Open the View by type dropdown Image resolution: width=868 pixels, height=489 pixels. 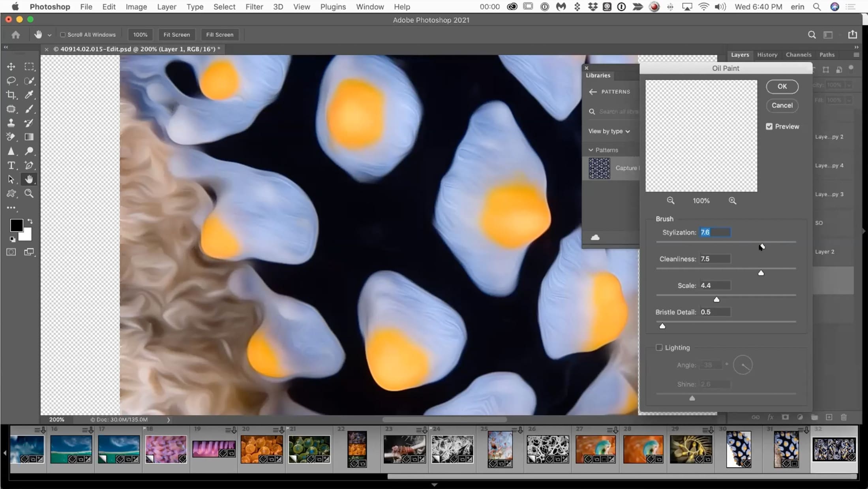point(609,131)
